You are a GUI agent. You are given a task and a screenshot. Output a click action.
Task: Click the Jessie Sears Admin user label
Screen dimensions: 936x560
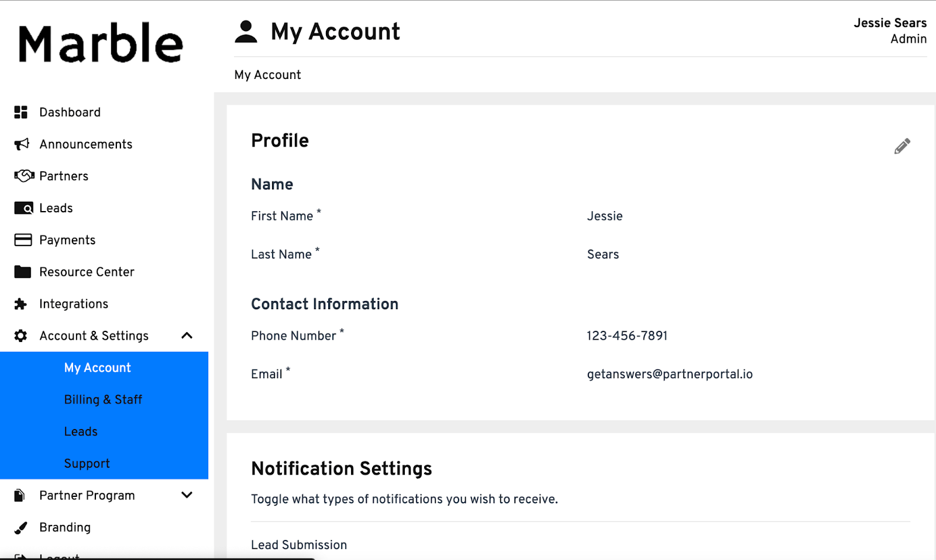[x=890, y=30]
